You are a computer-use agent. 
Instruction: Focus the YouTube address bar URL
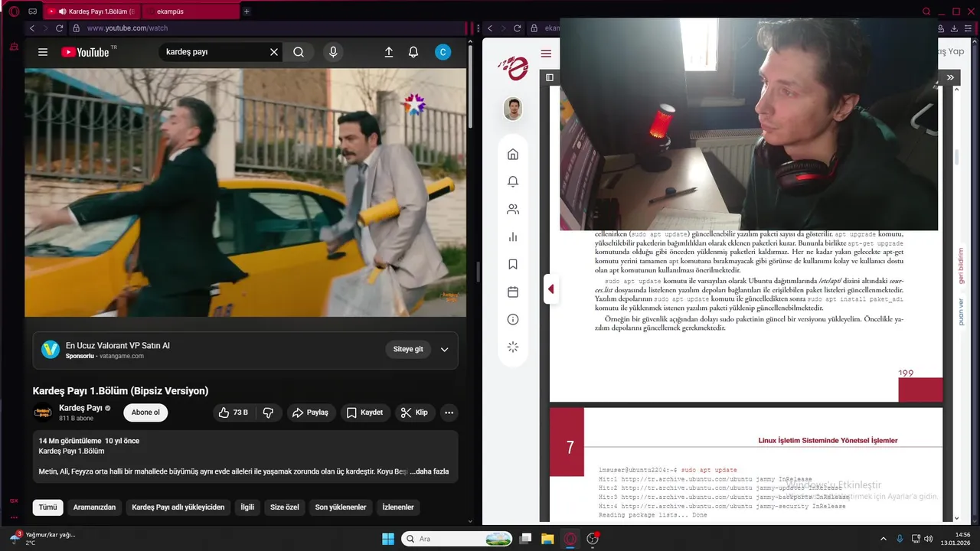point(127,28)
